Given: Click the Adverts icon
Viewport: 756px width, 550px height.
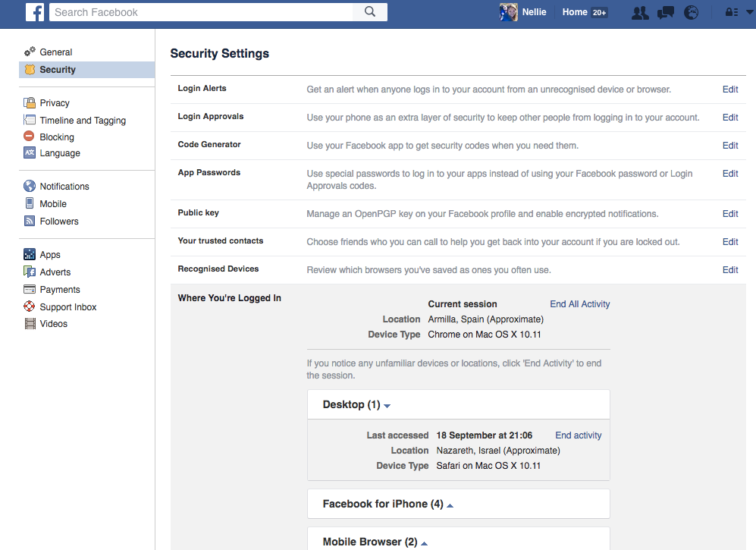Looking at the screenshot, I should (30, 272).
